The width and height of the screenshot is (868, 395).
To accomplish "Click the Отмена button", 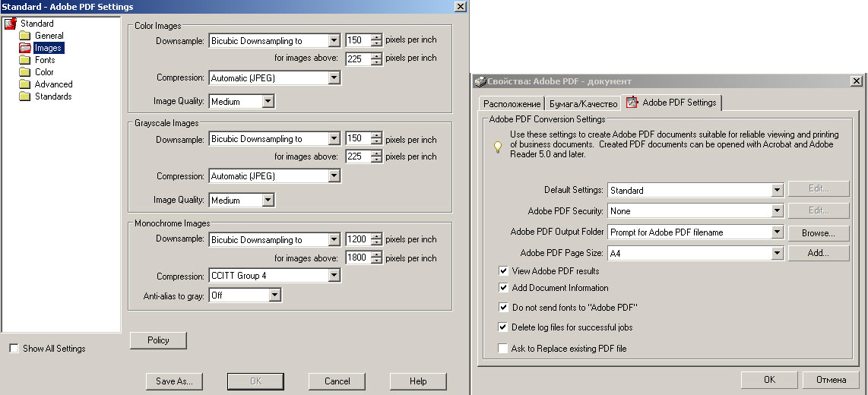I will [831, 380].
